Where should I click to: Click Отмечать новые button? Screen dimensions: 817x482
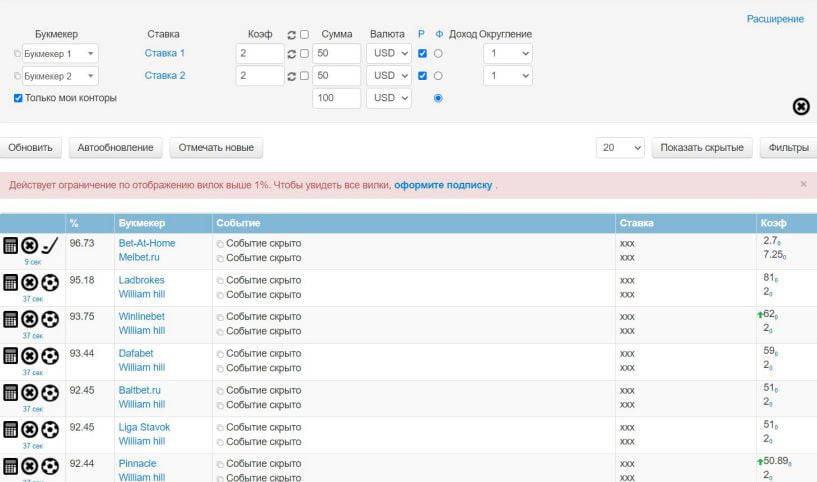pos(216,147)
